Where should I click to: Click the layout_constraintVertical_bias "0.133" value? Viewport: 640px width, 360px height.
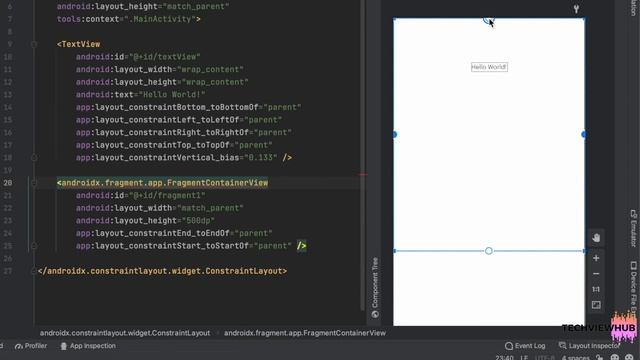(x=261, y=158)
